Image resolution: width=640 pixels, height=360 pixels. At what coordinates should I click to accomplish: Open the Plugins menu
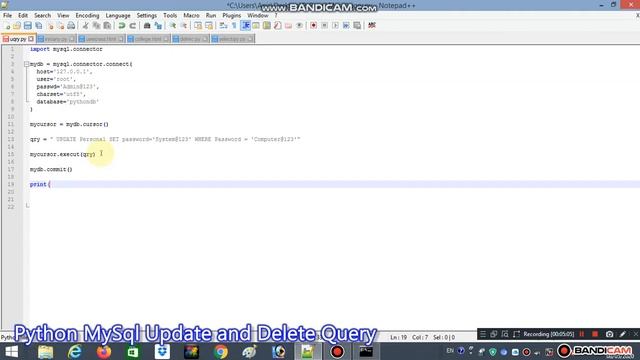click(231, 16)
